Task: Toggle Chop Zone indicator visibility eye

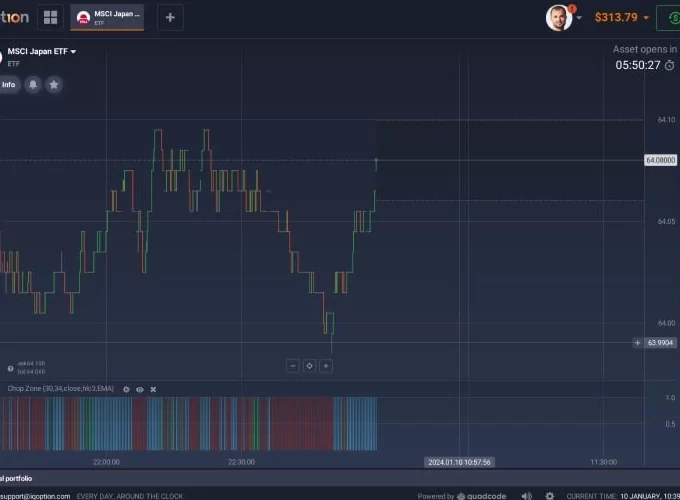Action: click(140, 389)
